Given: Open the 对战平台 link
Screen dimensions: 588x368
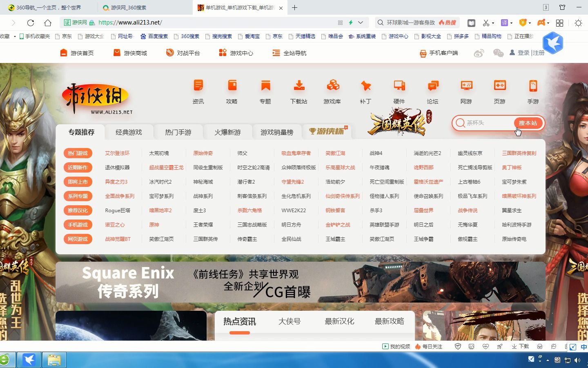Looking at the screenshot, I should pos(183,53).
